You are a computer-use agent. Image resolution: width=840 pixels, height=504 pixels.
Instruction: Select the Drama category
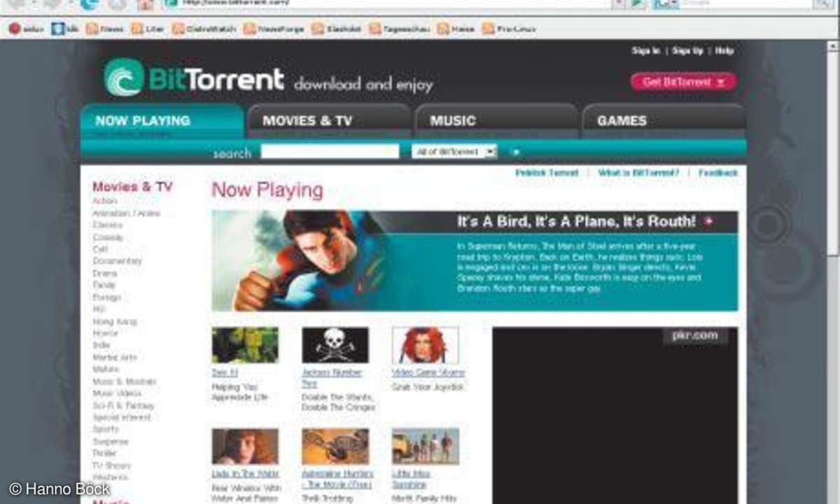pyautogui.click(x=104, y=273)
